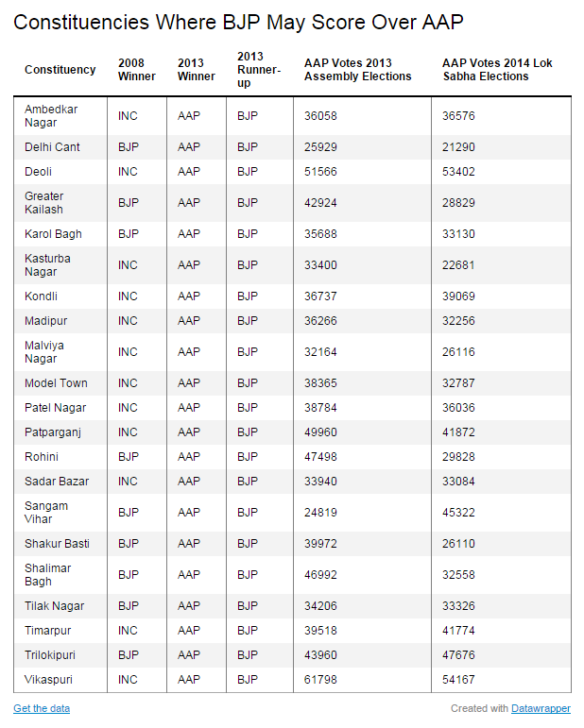
Task: Click the 2013 Winner column header
Action: (196, 70)
